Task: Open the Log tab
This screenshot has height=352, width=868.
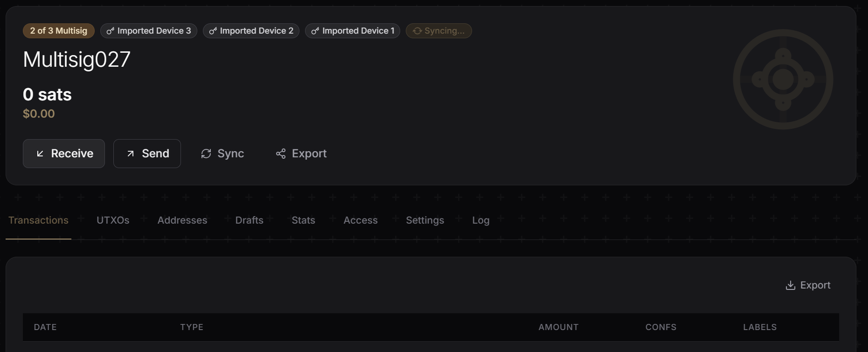Action: 481,220
